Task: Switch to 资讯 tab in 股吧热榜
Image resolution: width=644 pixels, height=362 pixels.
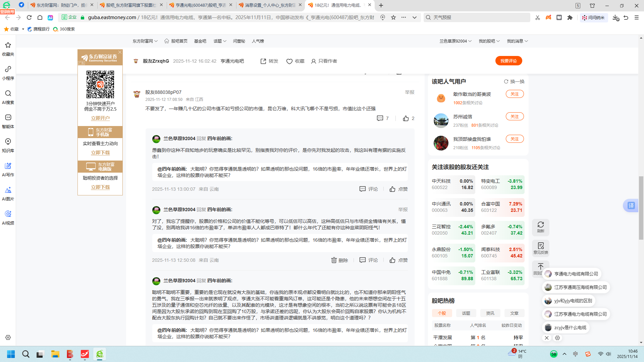Action: pos(490,313)
